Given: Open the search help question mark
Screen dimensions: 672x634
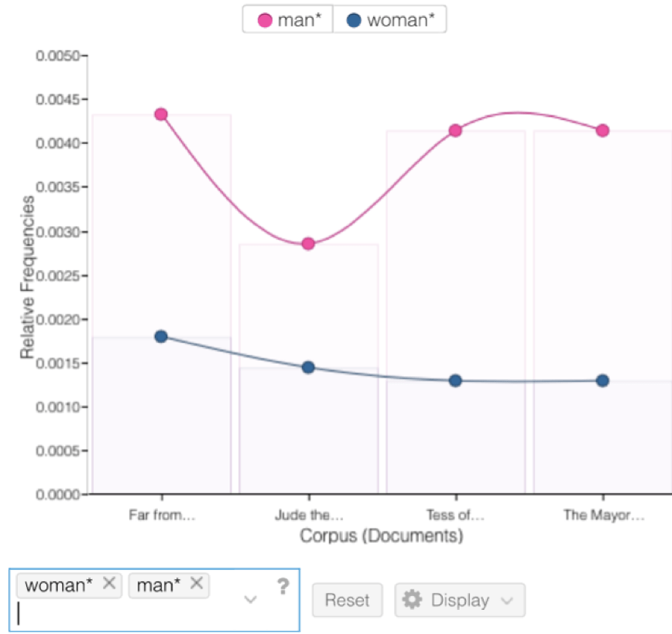Looking at the screenshot, I should [x=283, y=587].
